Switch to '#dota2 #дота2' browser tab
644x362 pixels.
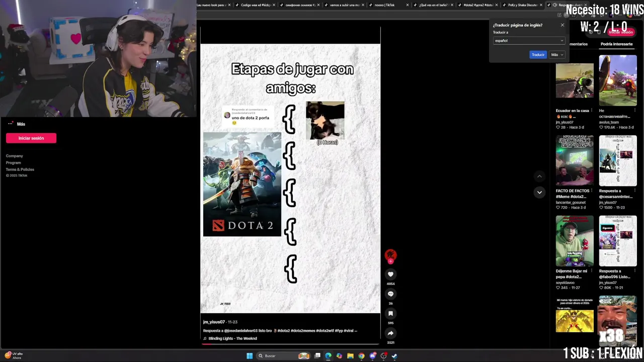(x=478, y=5)
